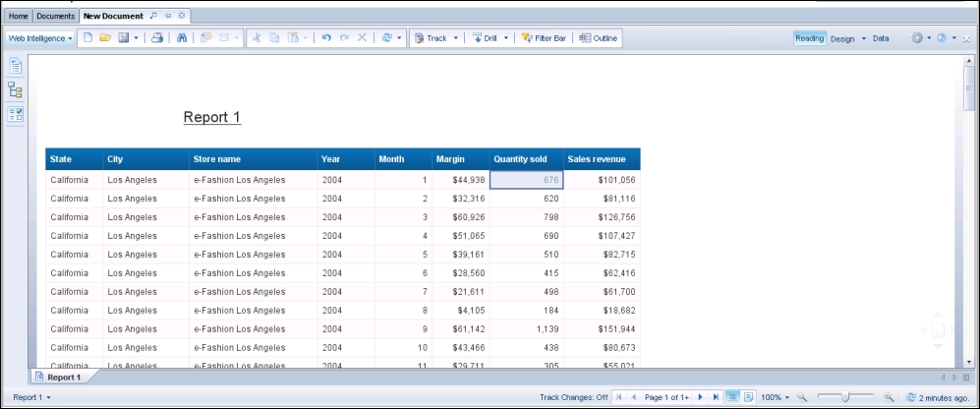Toggle the Filter Bar
The height and width of the screenshot is (409, 980).
click(x=544, y=38)
